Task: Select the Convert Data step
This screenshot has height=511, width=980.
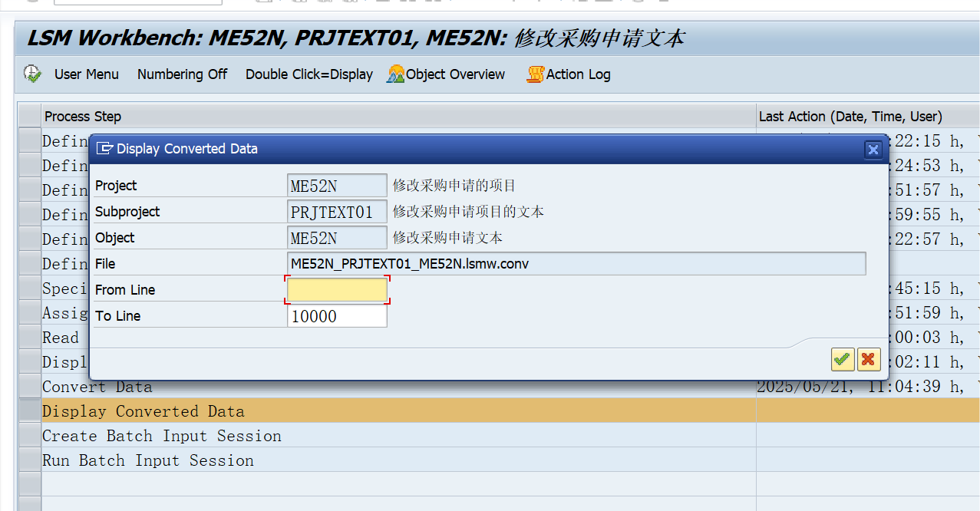Action: tap(398, 388)
